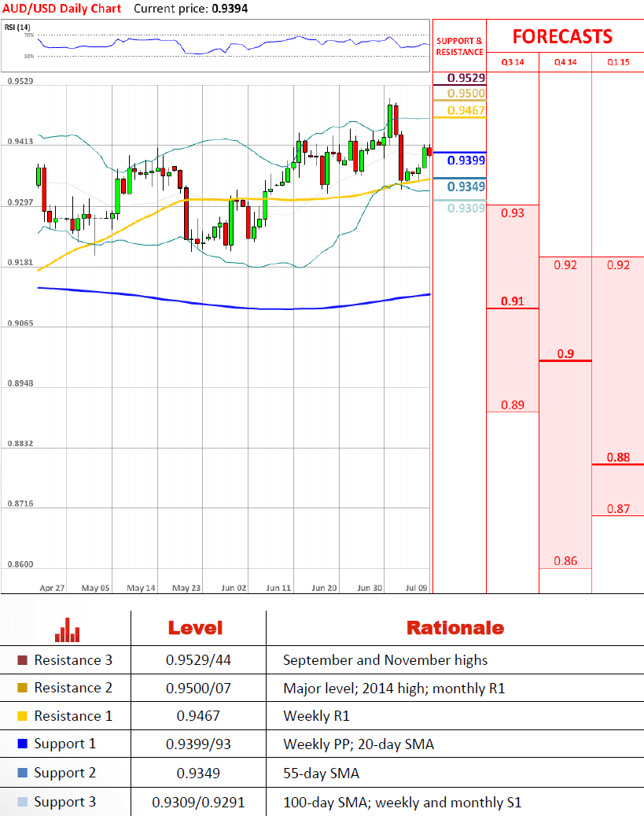This screenshot has height=816, width=644.
Task: Select the Q1 15 forecast column header
Action: (x=617, y=61)
